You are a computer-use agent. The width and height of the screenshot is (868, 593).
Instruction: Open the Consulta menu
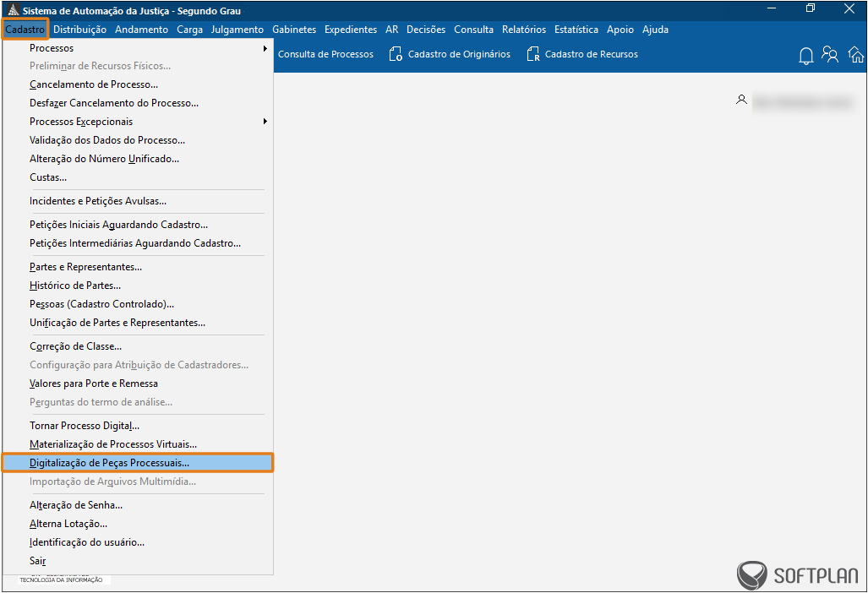473,30
